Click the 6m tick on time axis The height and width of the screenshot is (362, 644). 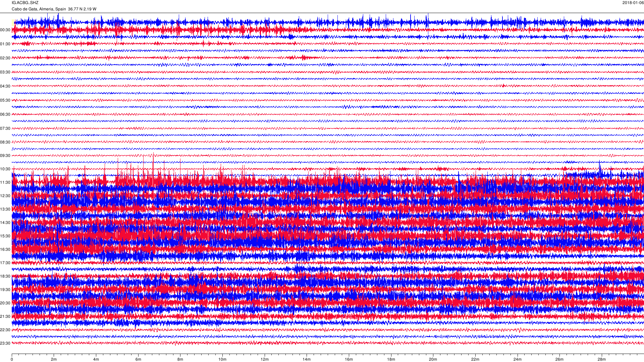click(x=138, y=359)
